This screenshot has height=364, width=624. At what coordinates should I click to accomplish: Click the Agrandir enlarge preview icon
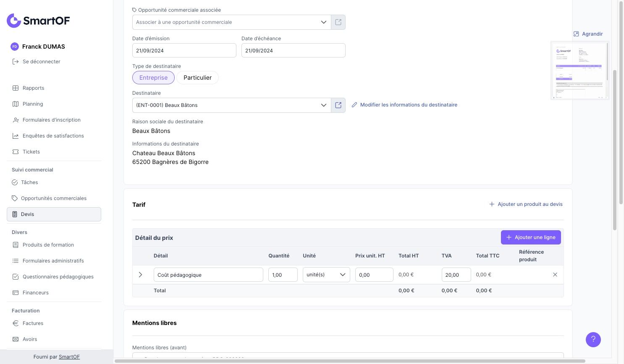576,34
